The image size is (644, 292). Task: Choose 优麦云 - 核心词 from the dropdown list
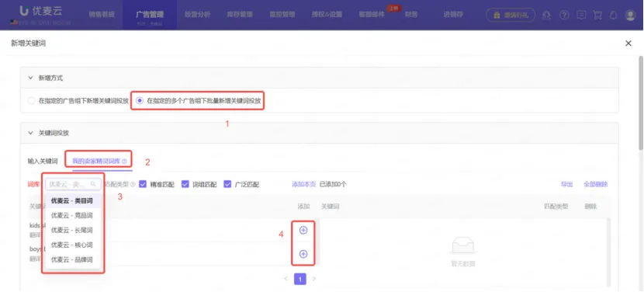click(73, 245)
